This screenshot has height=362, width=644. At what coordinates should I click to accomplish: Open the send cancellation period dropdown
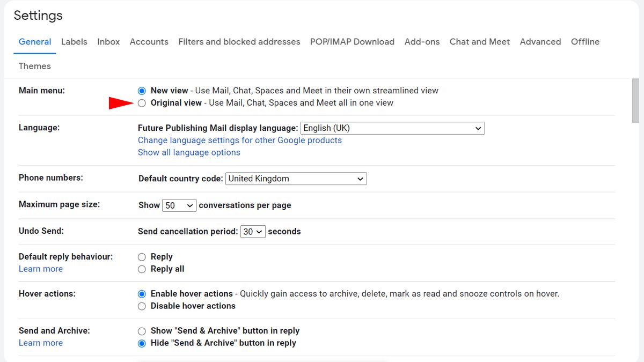pyautogui.click(x=252, y=231)
